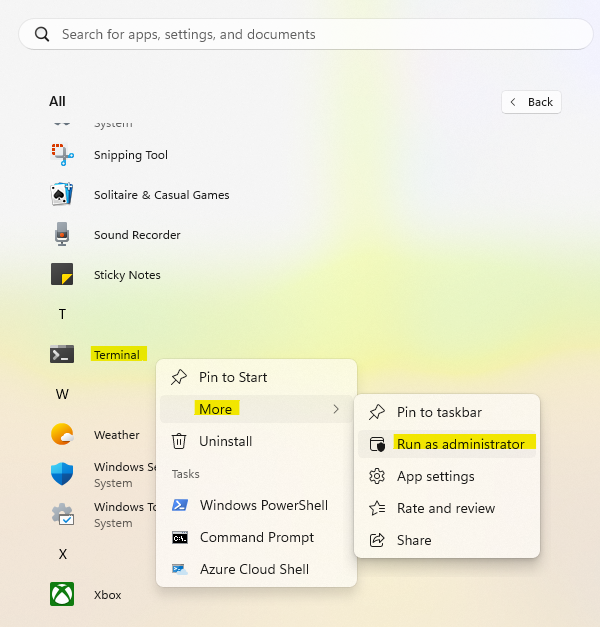Click the Terminal app icon
The image size is (600, 627).
tap(62, 354)
